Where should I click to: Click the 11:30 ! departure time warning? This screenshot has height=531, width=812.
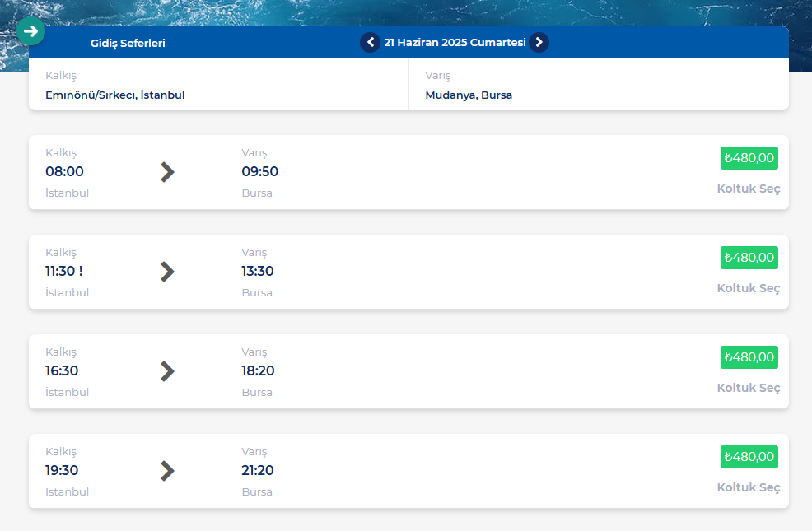pyautogui.click(x=64, y=271)
